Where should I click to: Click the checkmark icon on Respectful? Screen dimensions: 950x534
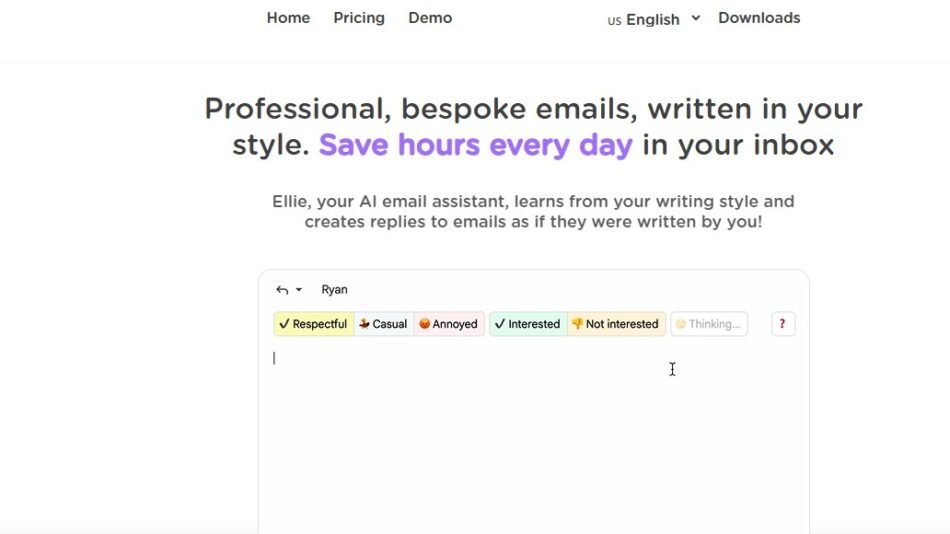coord(284,324)
